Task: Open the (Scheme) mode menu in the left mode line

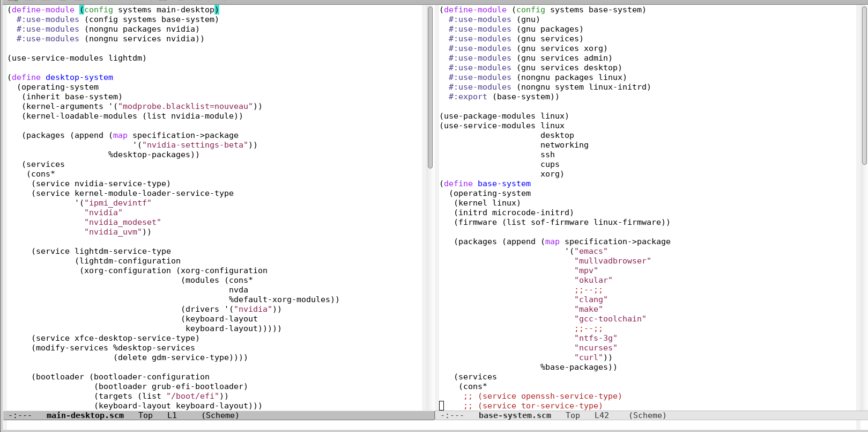Action: [x=220, y=415]
